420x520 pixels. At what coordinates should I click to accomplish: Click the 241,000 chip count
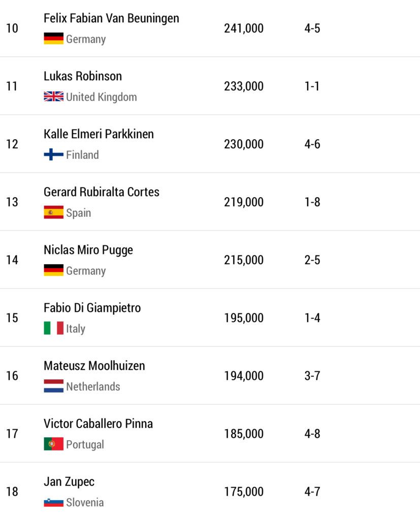[x=244, y=28]
